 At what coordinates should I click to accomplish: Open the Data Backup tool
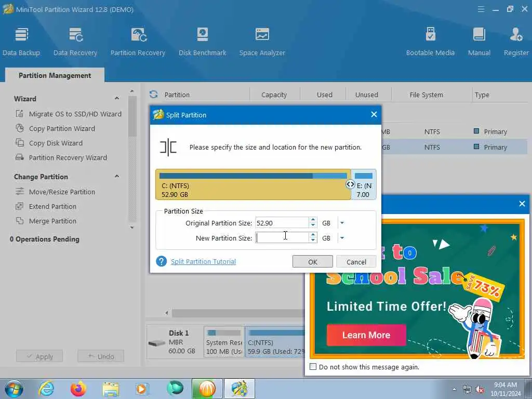[21, 42]
